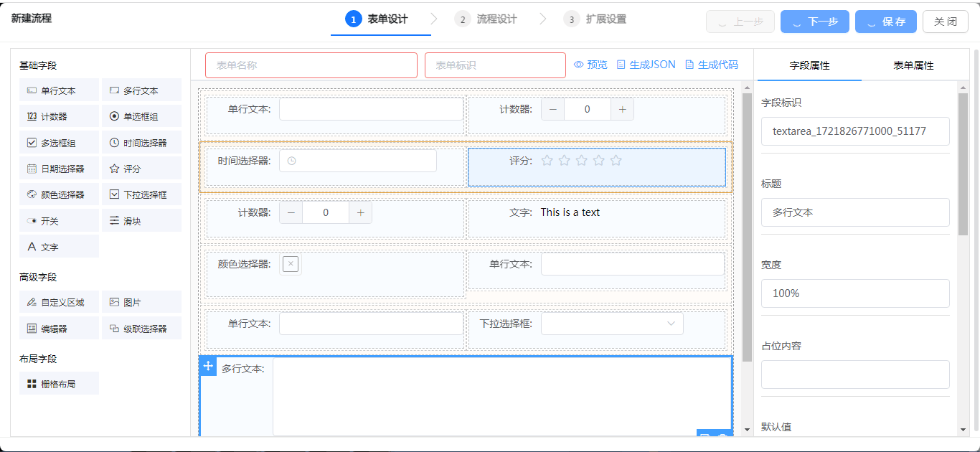This screenshot has width=980, height=452.
Task: Choose the 图片 advanced field
Action: (x=141, y=302)
